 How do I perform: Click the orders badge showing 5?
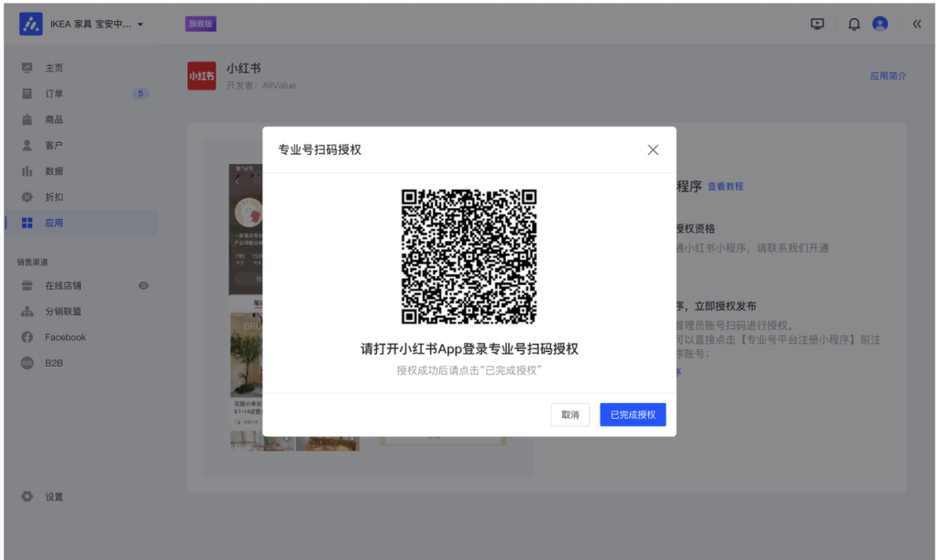tap(140, 93)
